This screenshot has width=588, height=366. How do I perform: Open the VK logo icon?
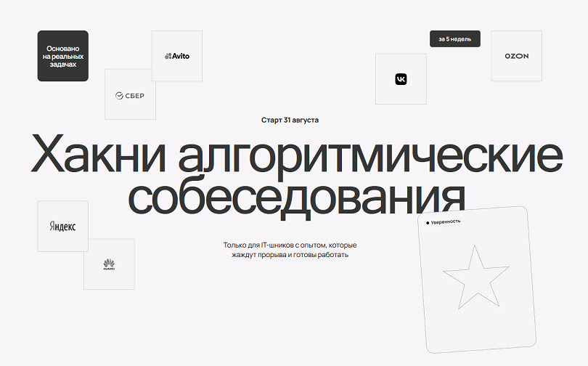(x=401, y=79)
